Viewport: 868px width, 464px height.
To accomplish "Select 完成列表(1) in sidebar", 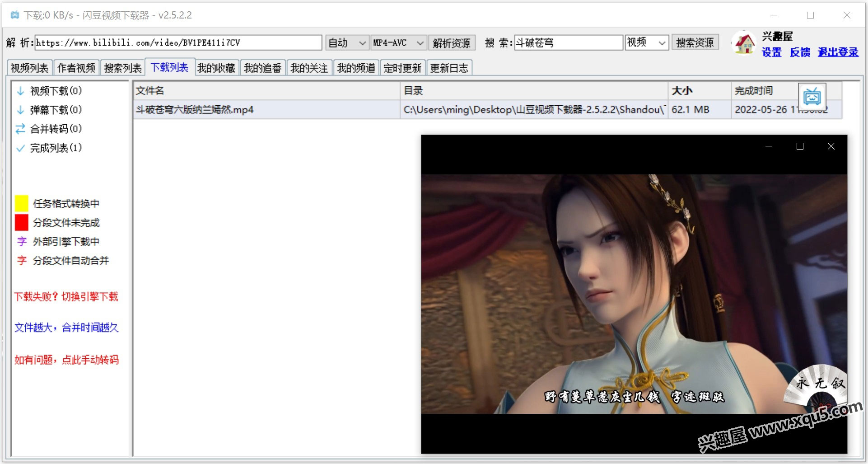I will (56, 148).
